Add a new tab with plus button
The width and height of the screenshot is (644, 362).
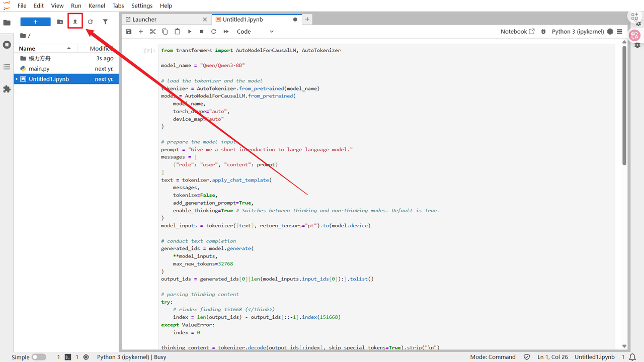307,19
